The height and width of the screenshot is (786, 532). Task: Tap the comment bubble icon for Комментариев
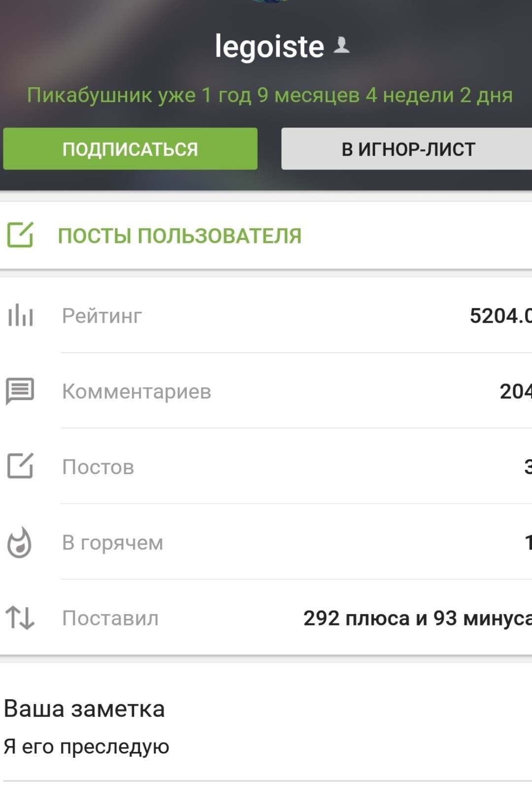(x=20, y=391)
